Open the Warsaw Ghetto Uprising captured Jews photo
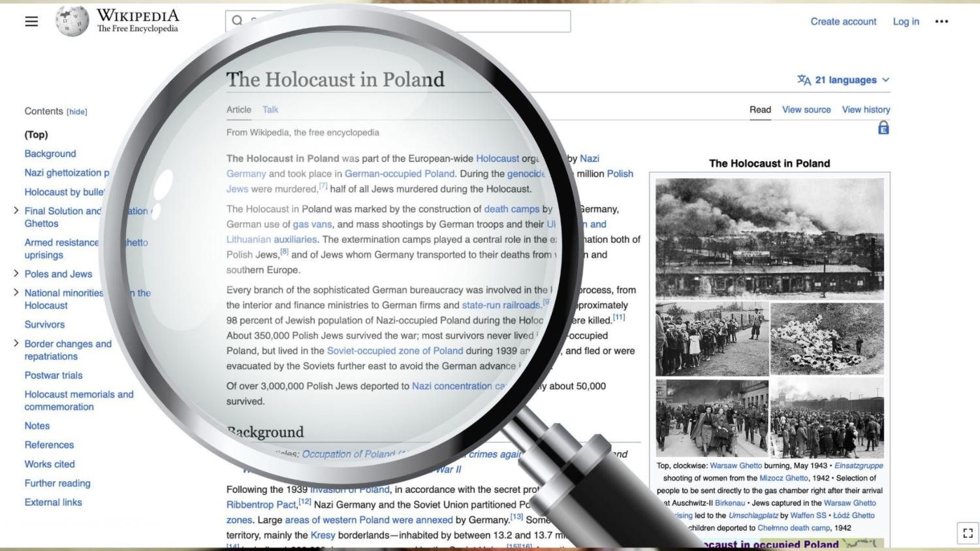 (712, 418)
